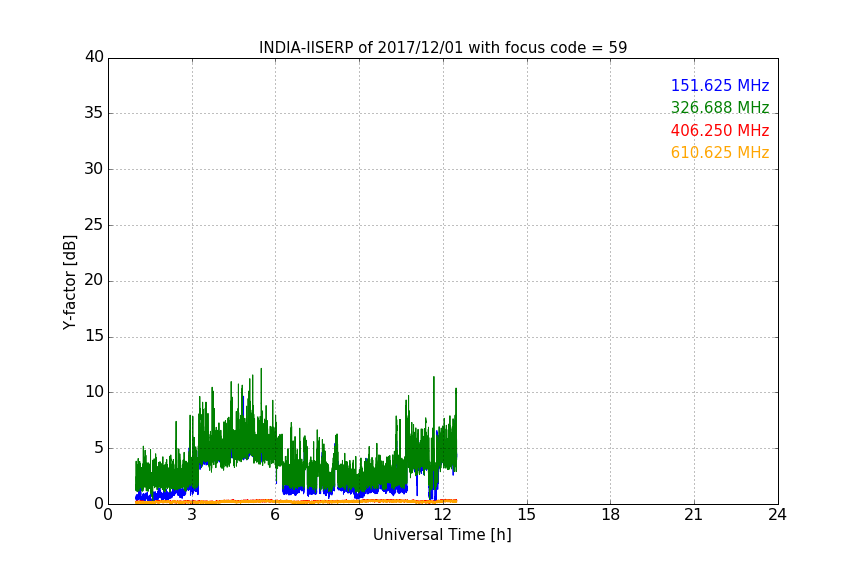Click the x-axis tick label '9'
Screen dimensions: 864x576
pyautogui.click(x=359, y=515)
